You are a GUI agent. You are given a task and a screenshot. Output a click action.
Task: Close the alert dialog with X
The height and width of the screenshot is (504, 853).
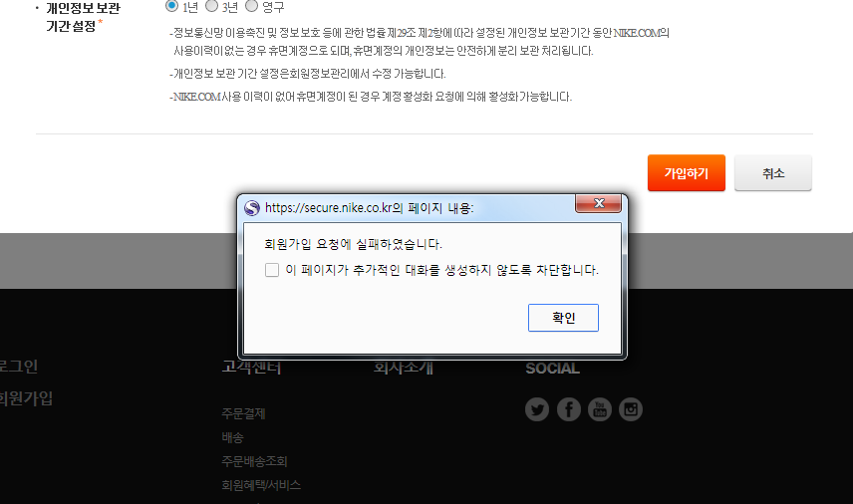pos(599,204)
